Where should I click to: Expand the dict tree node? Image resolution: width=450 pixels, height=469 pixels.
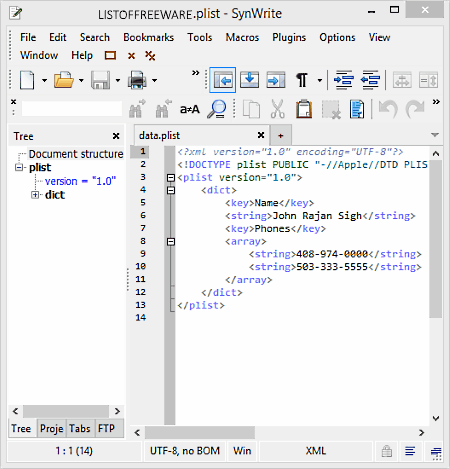[35, 195]
